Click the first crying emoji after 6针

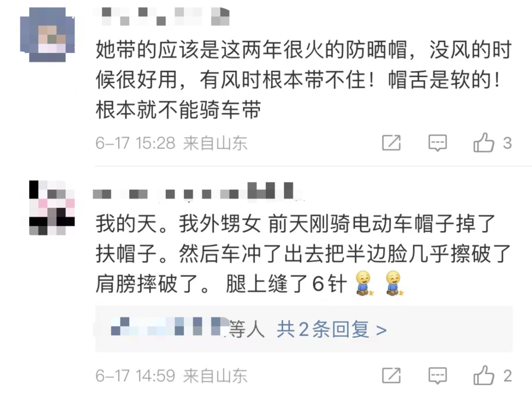pos(364,283)
